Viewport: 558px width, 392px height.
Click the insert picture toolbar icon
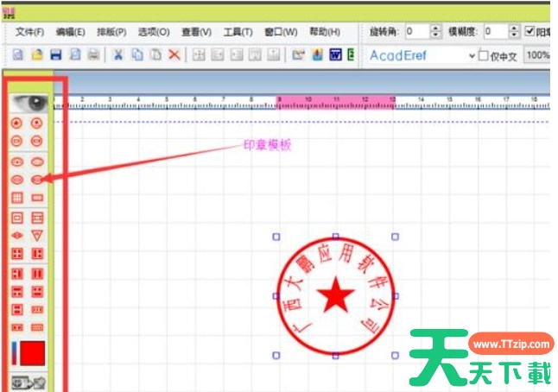tap(299, 54)
